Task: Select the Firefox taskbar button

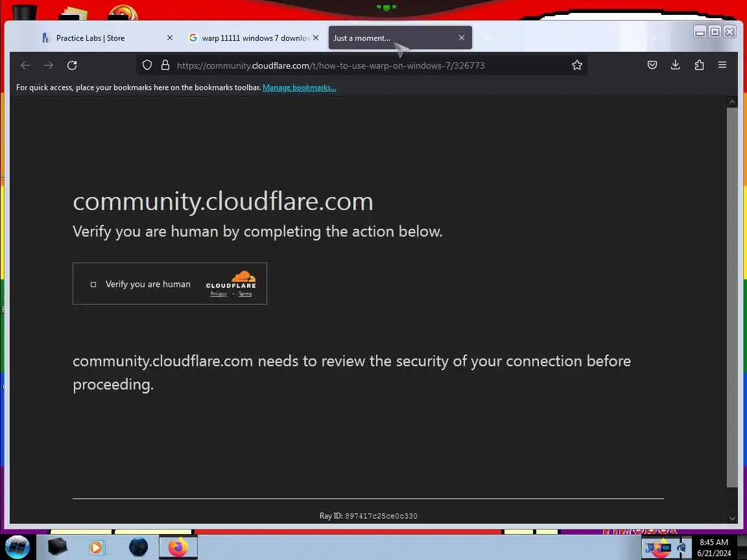Action: tap(178, 547)
